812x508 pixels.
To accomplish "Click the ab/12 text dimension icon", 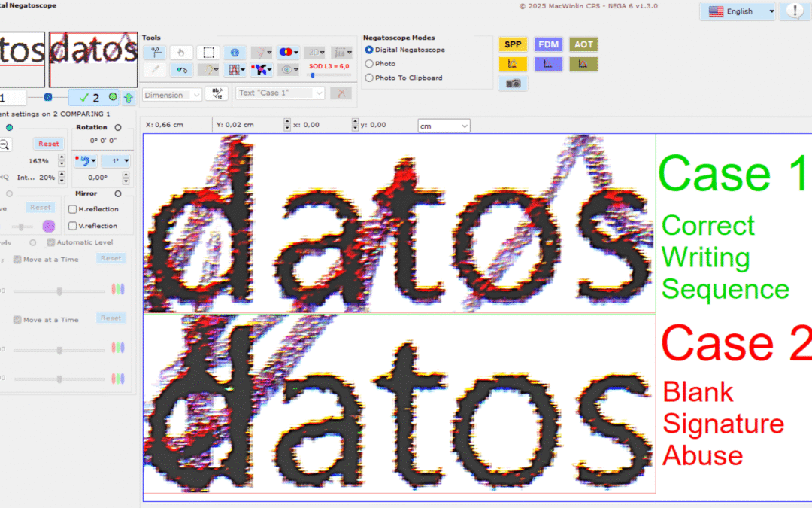I will 217,93.
